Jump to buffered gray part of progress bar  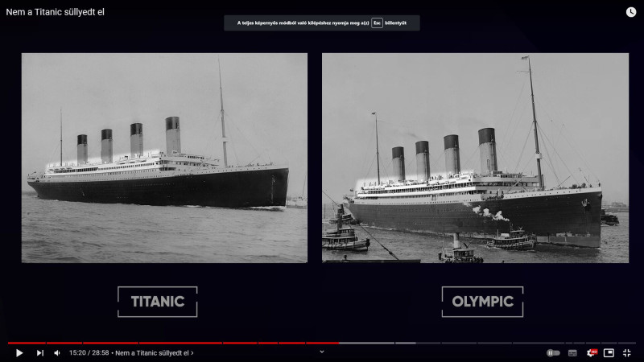377,343
